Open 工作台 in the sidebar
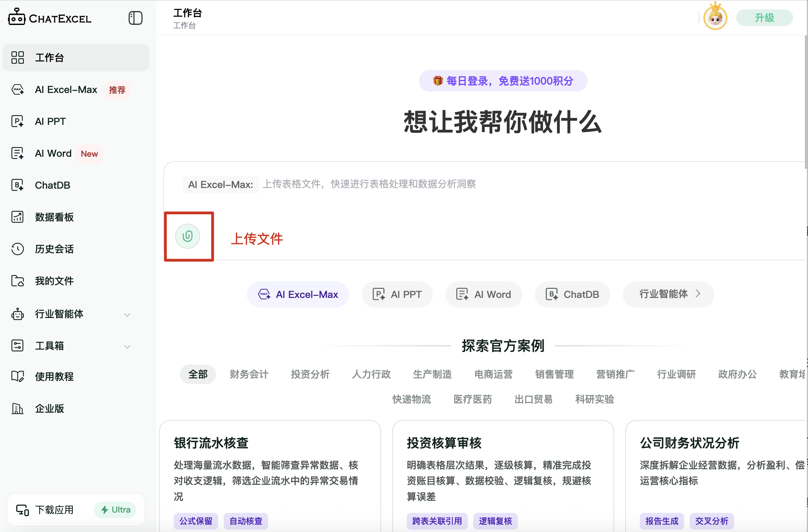808x532 pixels. pos(76,58)
